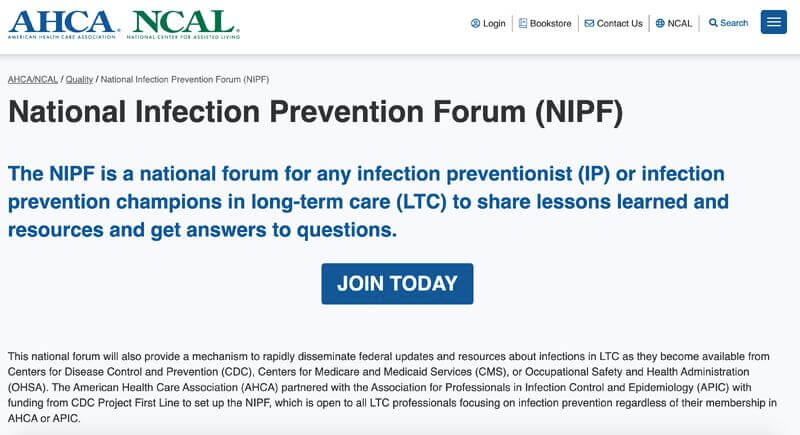Click the Bookstore book icon
Viewport: 800px width, 435px height.
(x=523, y=23)
